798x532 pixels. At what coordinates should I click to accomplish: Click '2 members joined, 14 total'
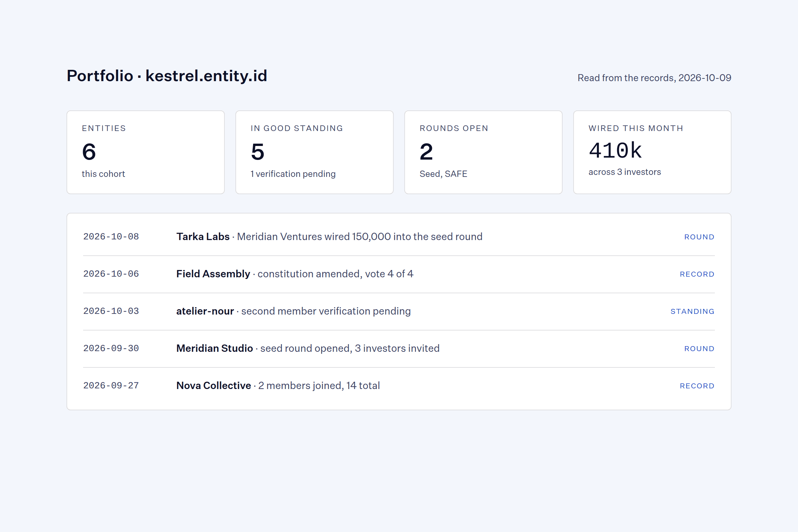point(319,386)
